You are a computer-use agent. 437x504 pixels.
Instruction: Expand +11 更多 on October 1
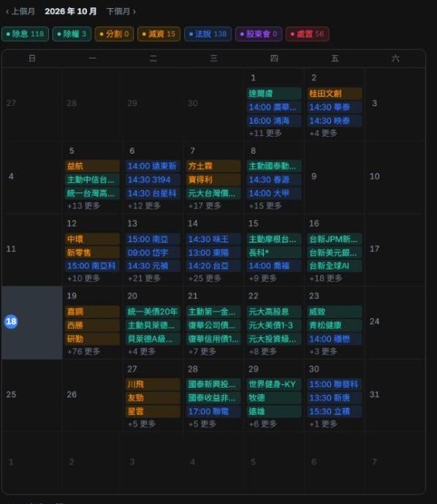click(x=265, y=133)
